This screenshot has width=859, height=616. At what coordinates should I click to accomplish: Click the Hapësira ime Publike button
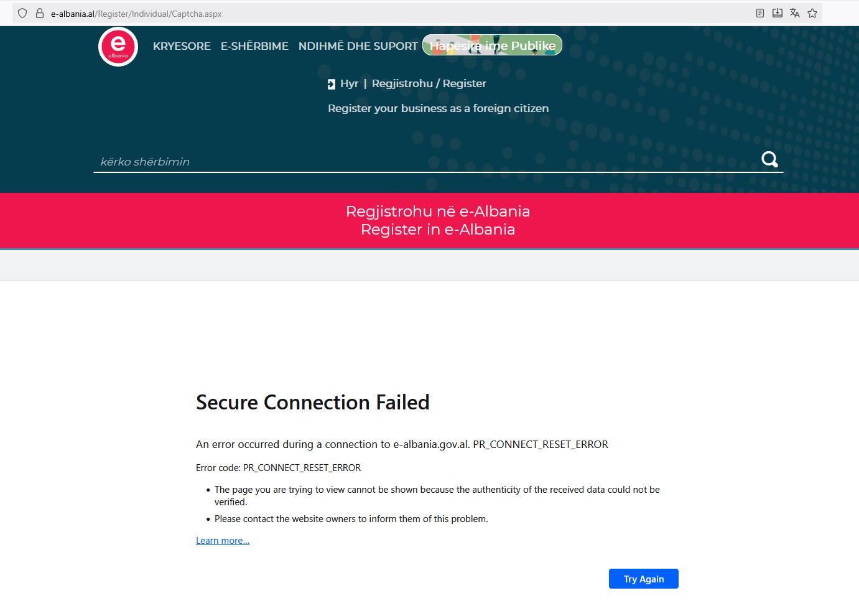click(492, 45)
